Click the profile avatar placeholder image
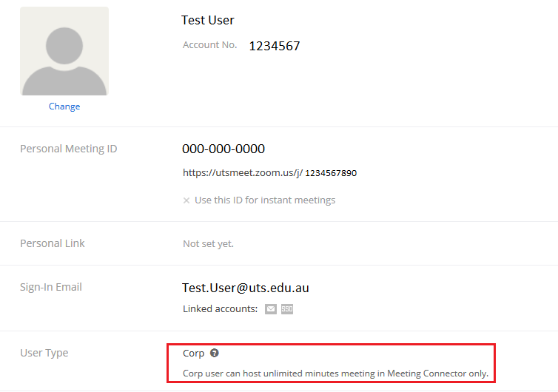Viewport: 558px width, 392px height. coord(64,51)
